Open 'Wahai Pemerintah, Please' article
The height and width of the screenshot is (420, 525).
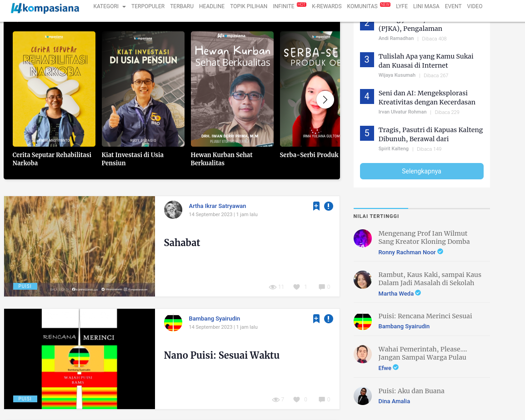click(x=423, y=353)
